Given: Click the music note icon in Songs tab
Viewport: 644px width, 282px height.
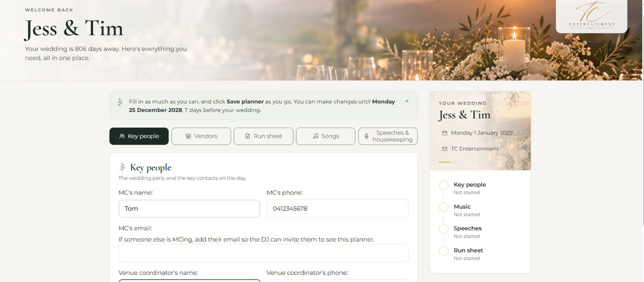Looking at the screenshot, I should 316,136.
